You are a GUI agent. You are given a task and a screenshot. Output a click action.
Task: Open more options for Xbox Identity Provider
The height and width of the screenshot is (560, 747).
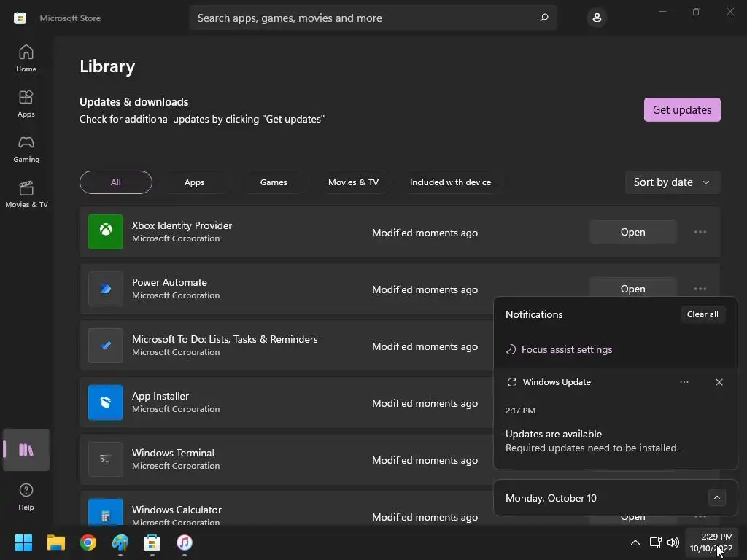coord(700,232)
